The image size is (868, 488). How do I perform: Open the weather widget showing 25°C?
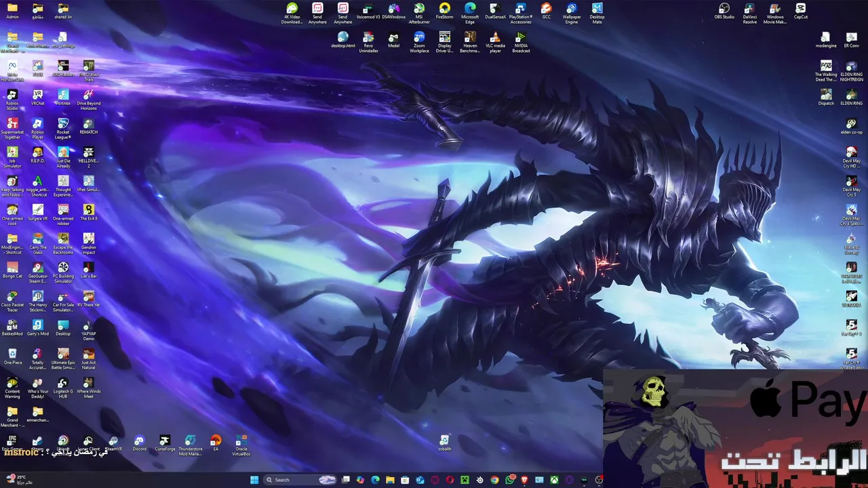tap(20, 479)
